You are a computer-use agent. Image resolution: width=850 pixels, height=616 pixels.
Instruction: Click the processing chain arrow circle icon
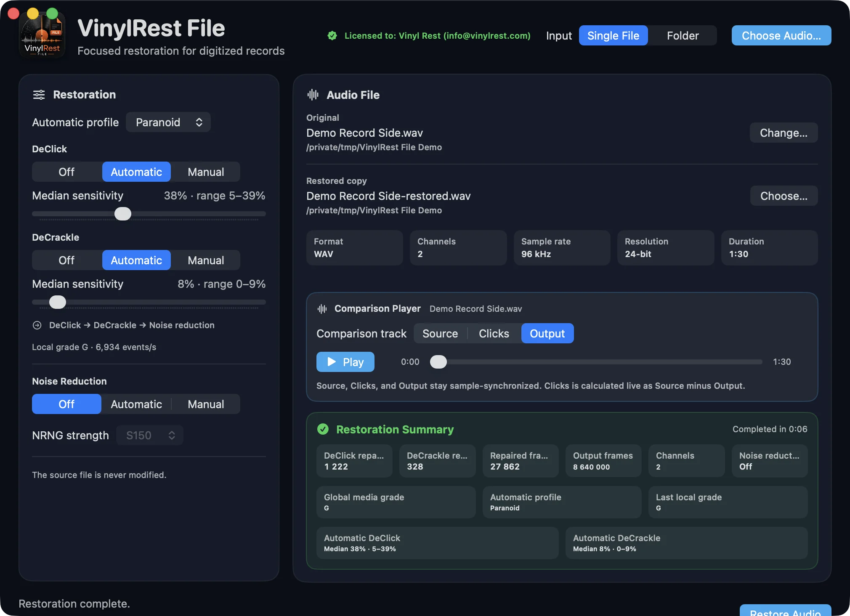[37, 325]
